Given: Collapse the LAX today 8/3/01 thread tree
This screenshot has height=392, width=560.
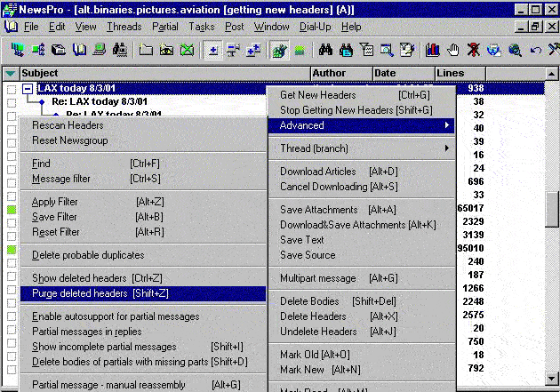Looking at the screenshot, I should pos(28,89).
